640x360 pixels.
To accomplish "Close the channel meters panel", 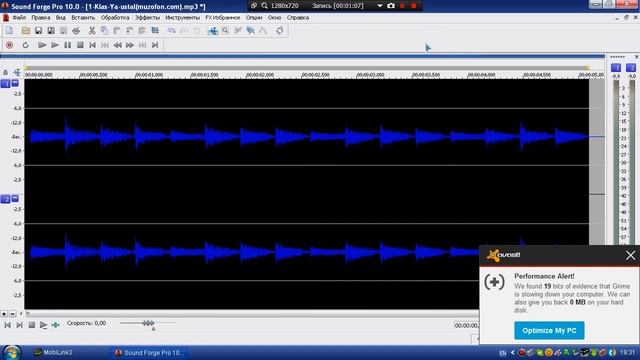I will 636,57.
